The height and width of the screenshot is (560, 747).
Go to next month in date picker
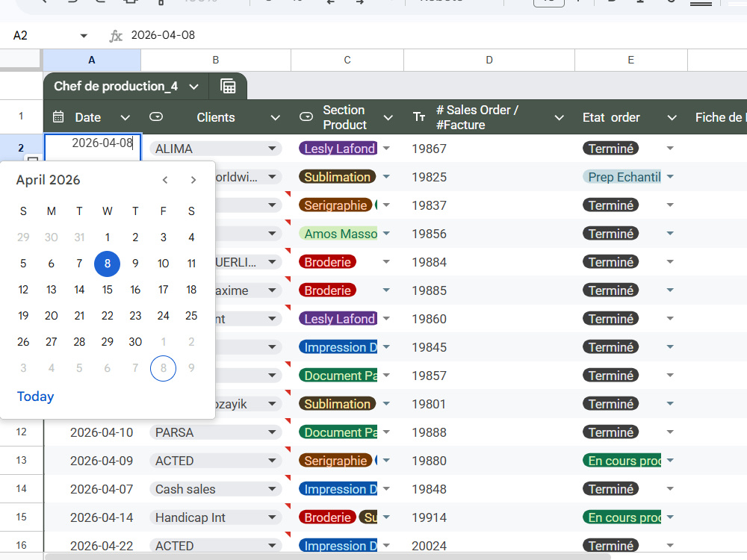click(x=193, y=180)
